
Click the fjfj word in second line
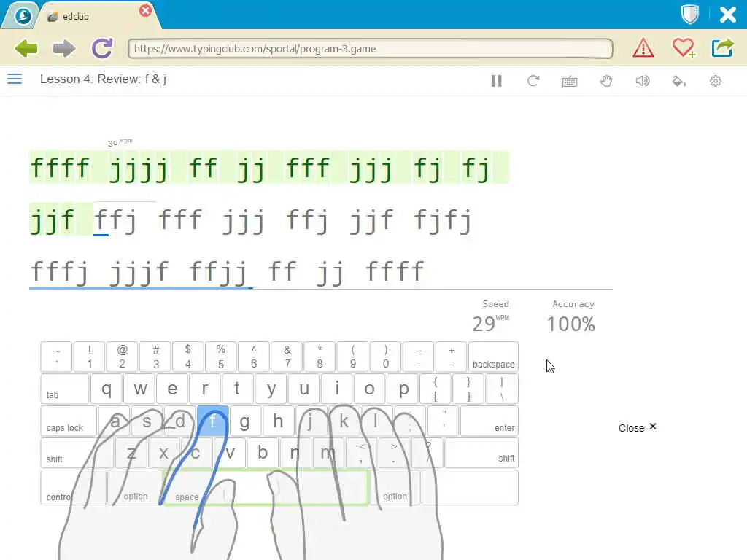443,220
